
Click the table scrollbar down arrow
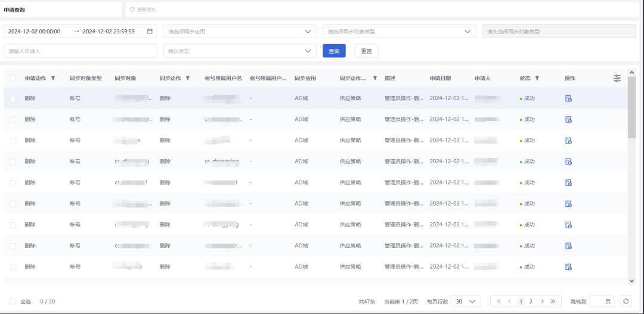631,281
